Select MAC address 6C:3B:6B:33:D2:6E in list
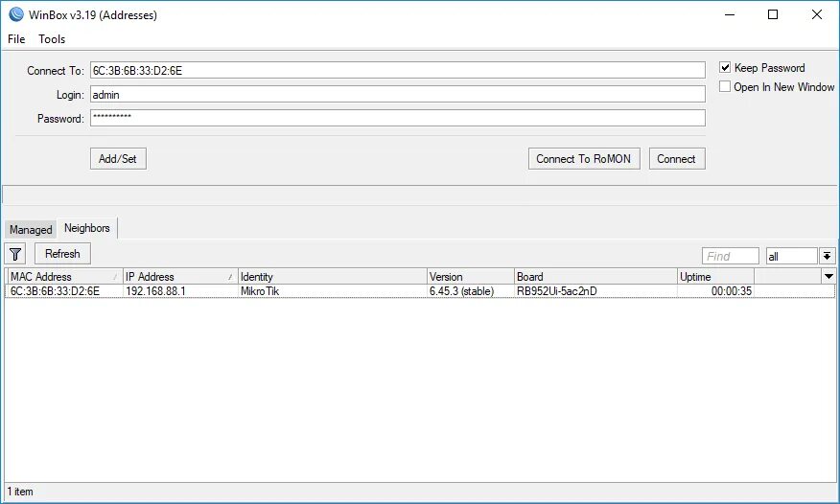This screenshot has width=840, height=504. click(56, 291)
